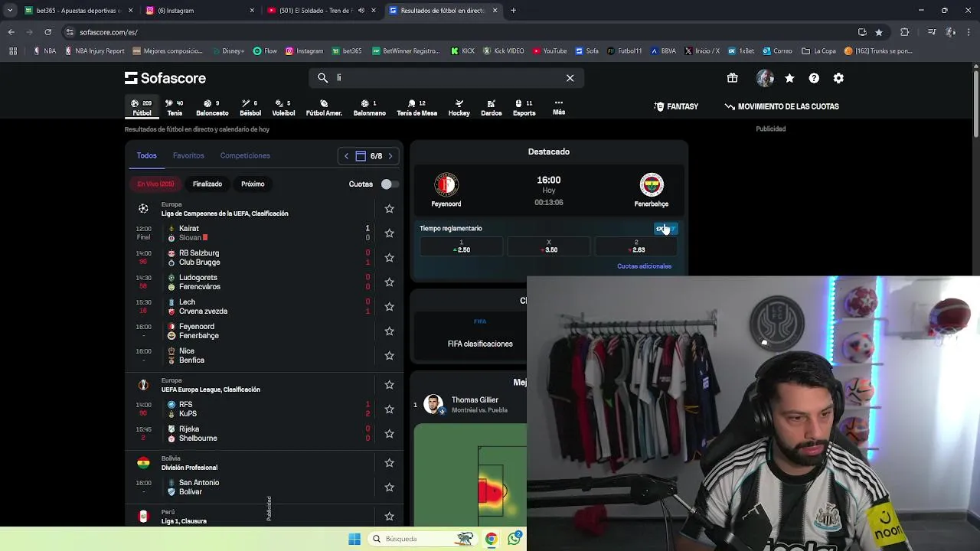Open the Tenis de Mesa section
Image resolution: width=980 pixels, height=551 pixels.
click(416, 107)
